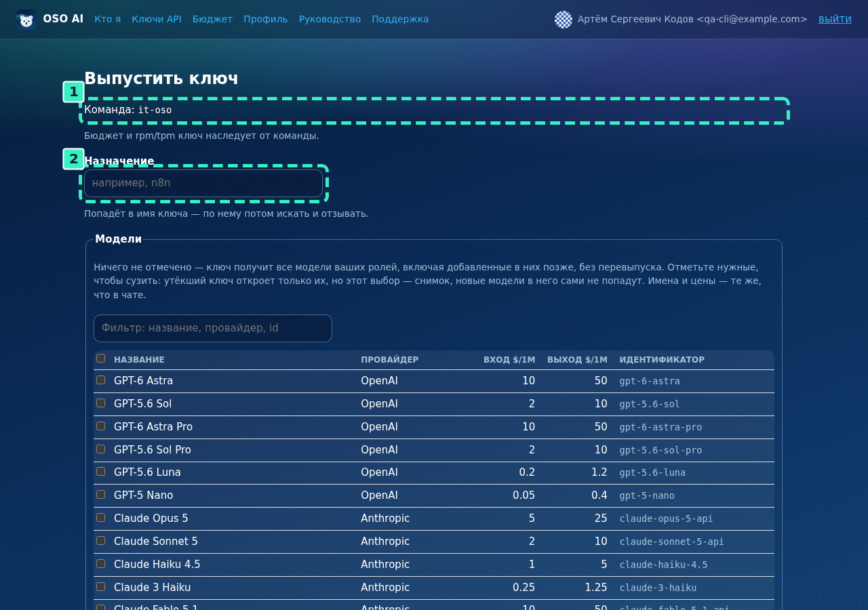The image size is (868, 610).
Task: Focus the models filter field
Action: click(213, 328)
